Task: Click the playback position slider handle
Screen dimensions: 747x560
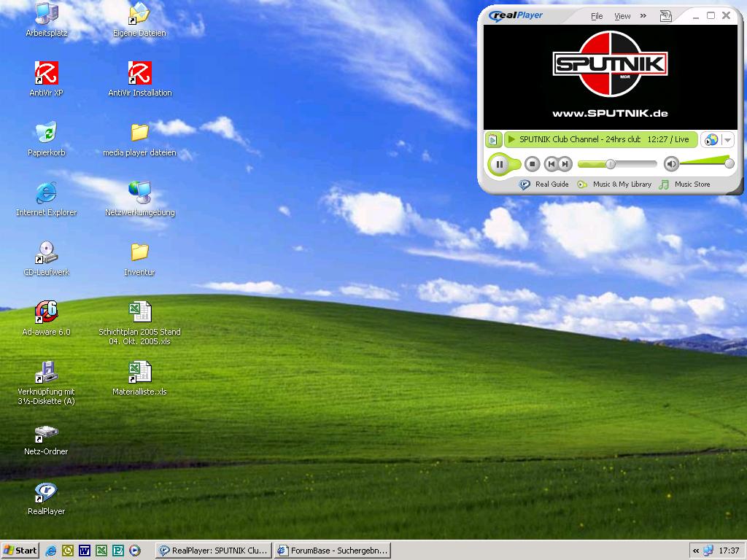Action: tap(611, 164)
